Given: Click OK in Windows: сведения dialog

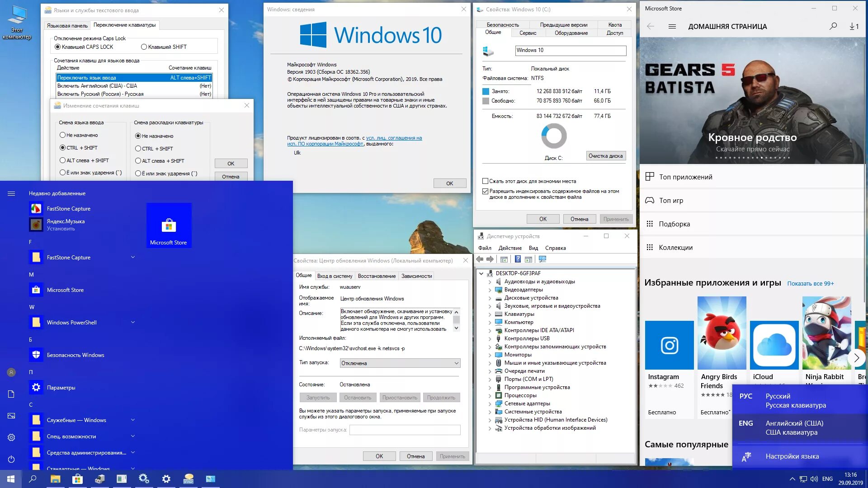Looking at the screenshot, I should point(449,183).
